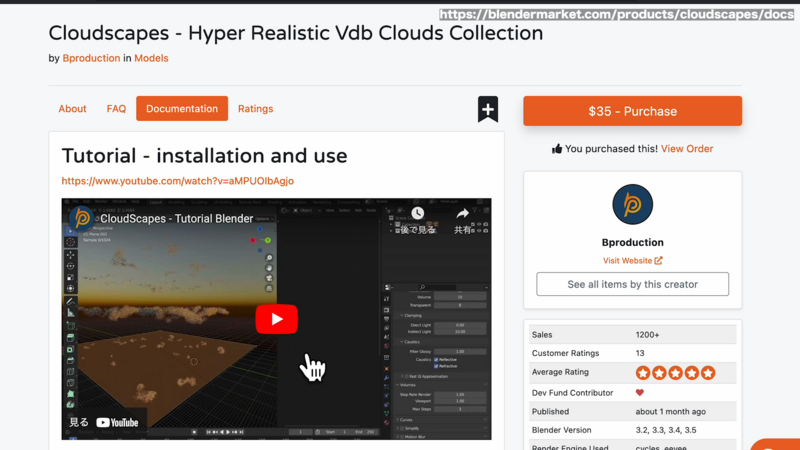This screenshot has width=800, height=450.
Task: Click See all items by this creator
Action: pos(632,284)
